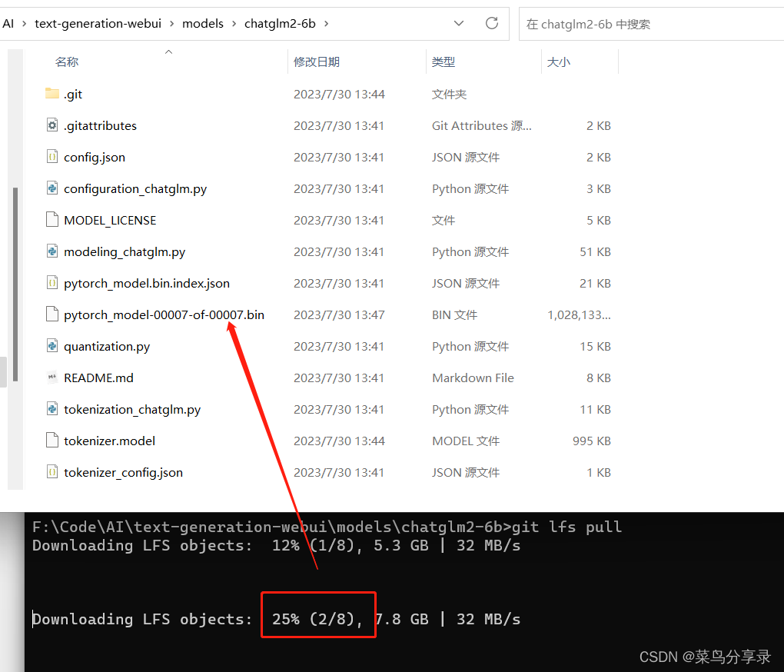
Task: Expand the chevron after chatglm2-6b breadcrumb
Action: click(326, 24)
